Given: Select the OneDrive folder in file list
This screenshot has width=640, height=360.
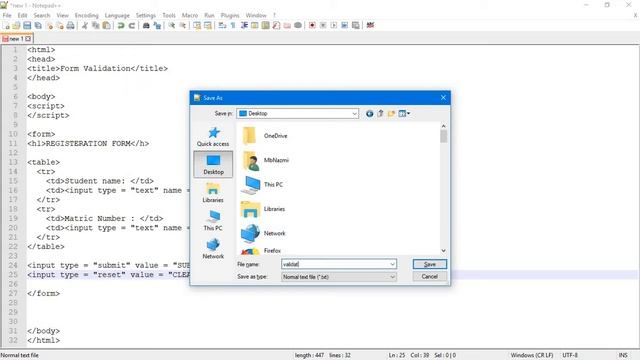Looking at the screenshot, I should [x=265, y=136].
